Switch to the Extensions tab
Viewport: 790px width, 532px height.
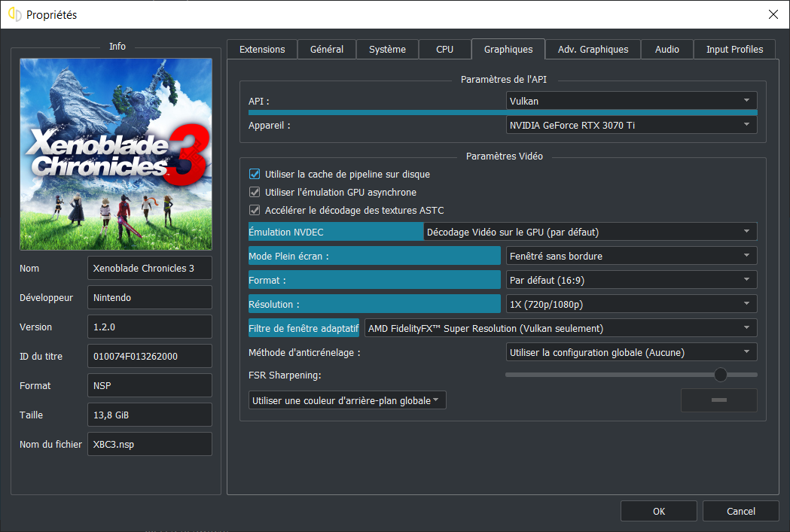coord(262,50)
